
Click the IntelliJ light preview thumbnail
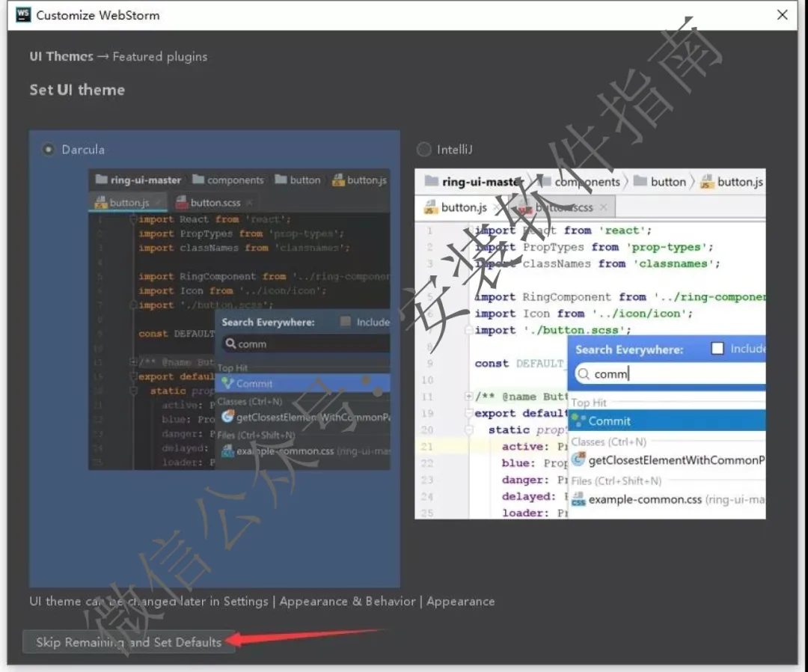point(590,343)
